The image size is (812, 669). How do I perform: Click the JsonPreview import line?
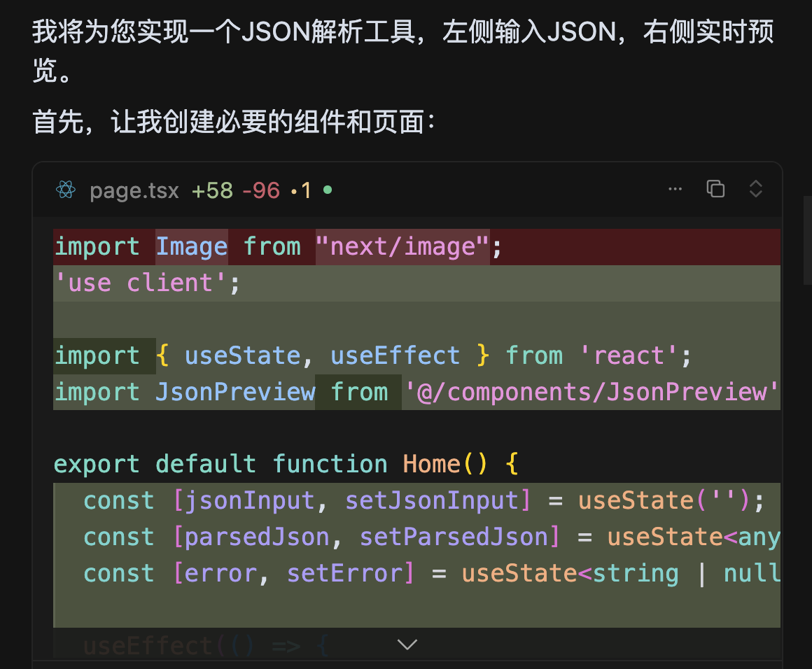click(x=416, y=393)
